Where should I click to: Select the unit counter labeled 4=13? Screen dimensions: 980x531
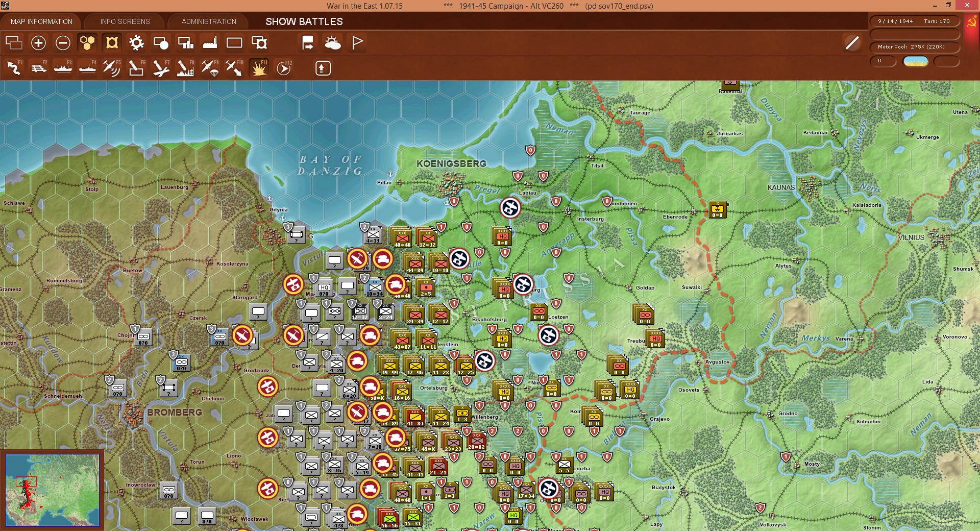point(373,235)
